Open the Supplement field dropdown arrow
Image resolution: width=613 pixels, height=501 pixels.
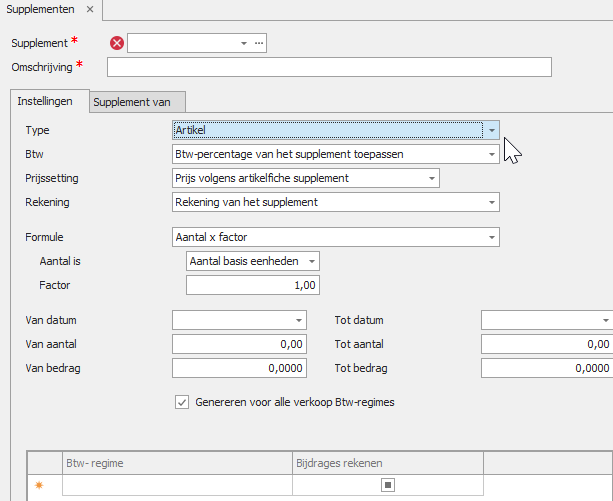(244, 43)
